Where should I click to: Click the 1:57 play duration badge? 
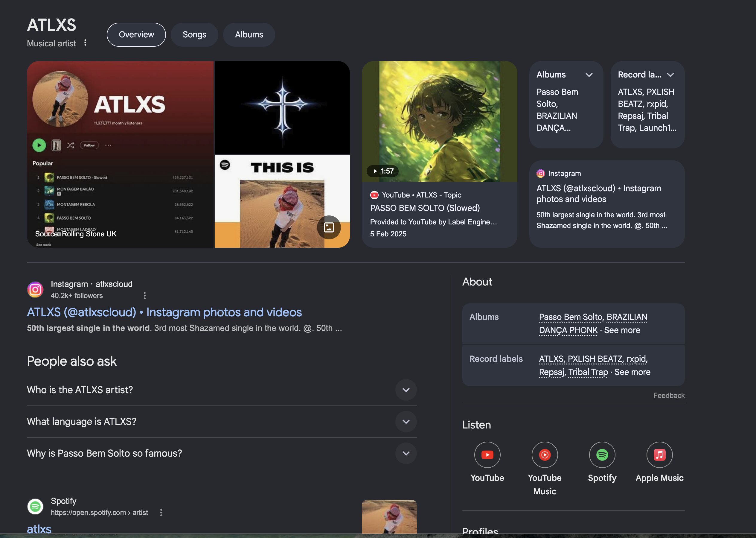(x=382, y=171)
